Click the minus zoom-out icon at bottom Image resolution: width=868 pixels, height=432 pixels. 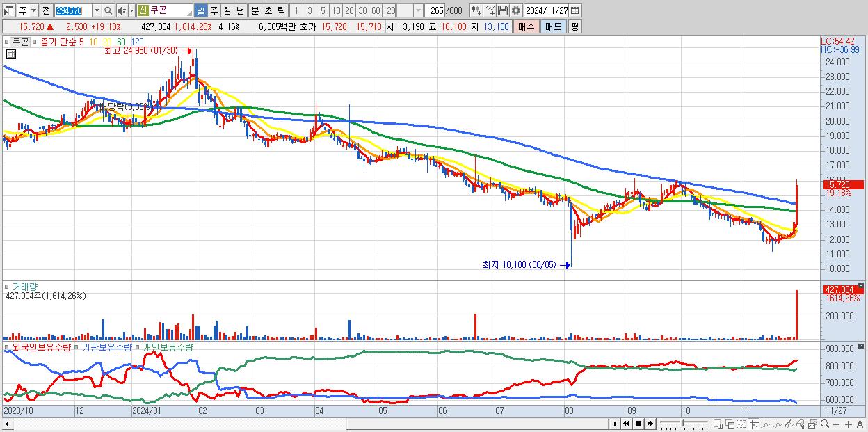(836, 423)
